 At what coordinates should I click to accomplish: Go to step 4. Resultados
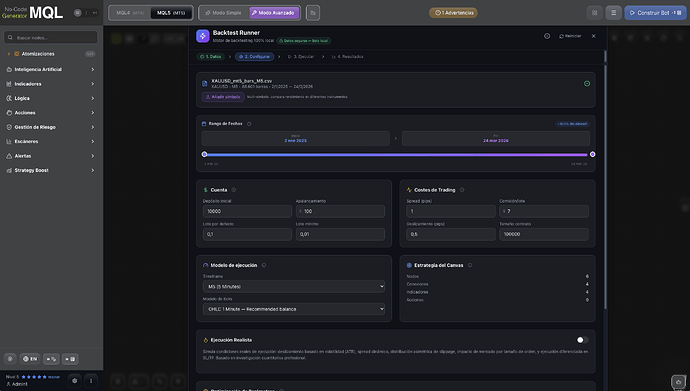coord(347,57)
